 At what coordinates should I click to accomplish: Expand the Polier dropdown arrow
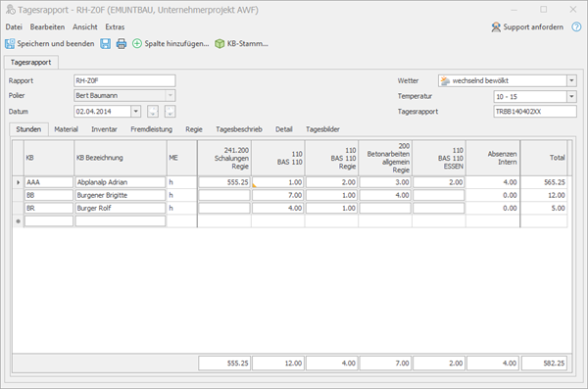coord(171,96)
